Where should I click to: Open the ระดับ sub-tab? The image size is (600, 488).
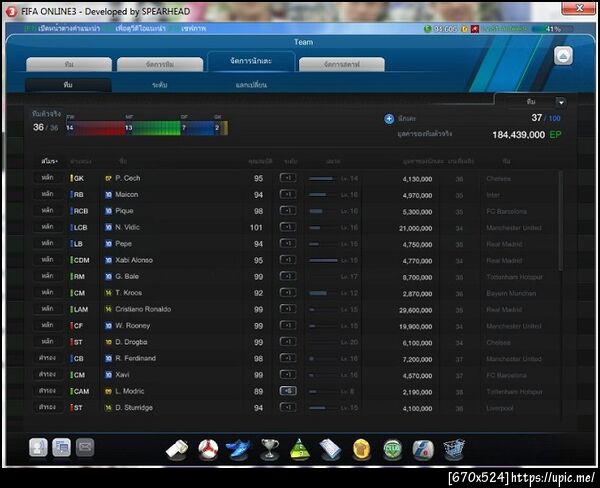(x=160, y=85)
